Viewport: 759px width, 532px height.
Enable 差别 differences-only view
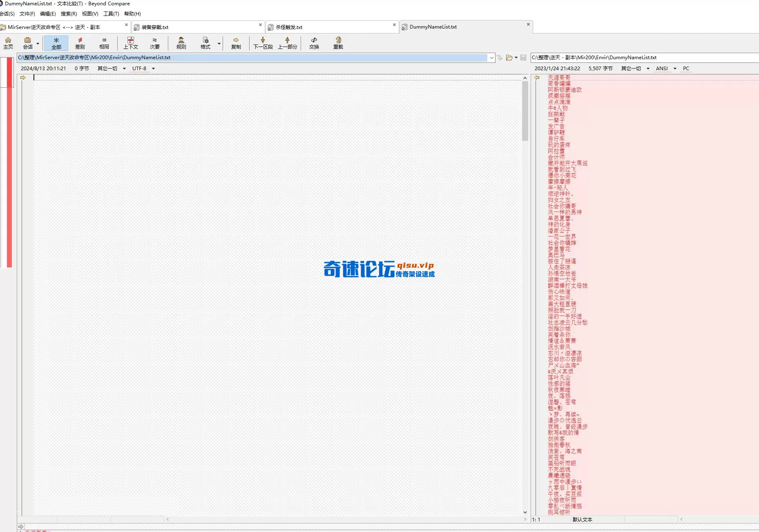(x=80, y=42)
